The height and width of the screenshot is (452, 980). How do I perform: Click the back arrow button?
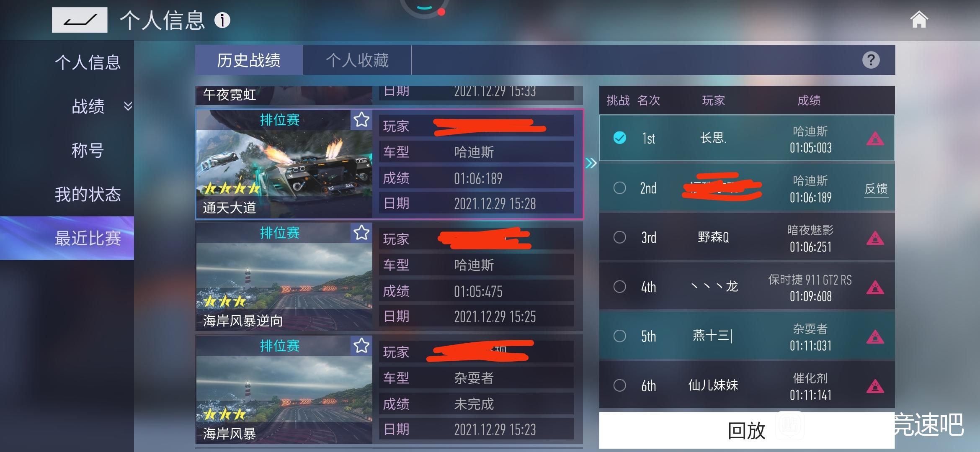pos(80,20)
